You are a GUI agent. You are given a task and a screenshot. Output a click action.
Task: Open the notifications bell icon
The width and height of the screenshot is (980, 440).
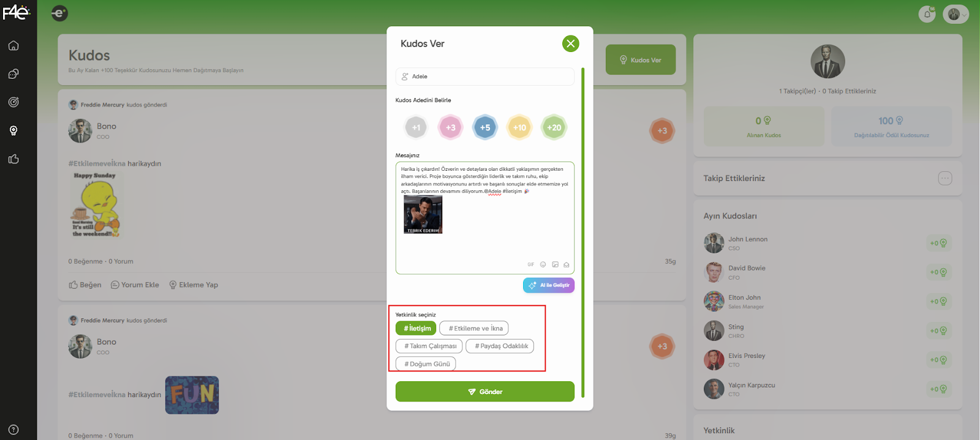pos(927,13)
